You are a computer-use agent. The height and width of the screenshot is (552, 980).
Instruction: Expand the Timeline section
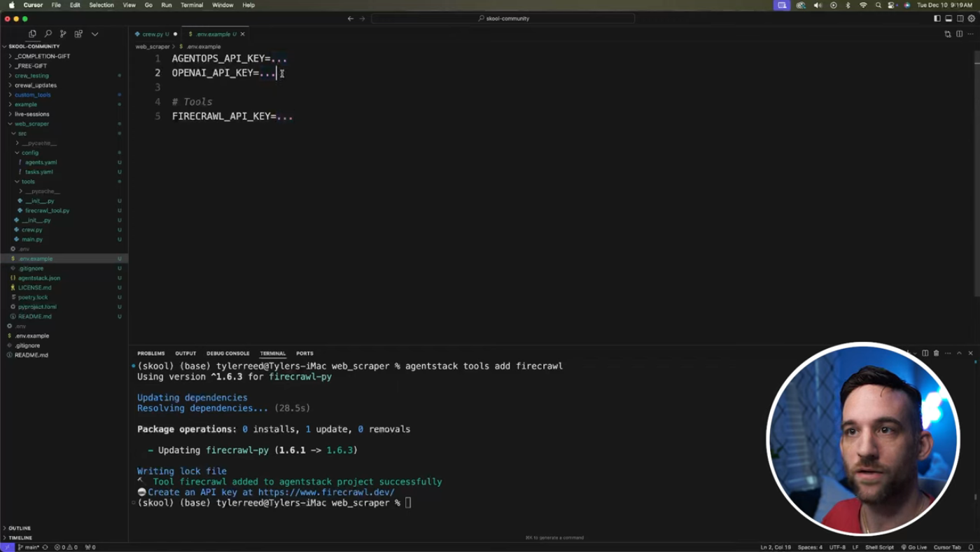point(20,538)
